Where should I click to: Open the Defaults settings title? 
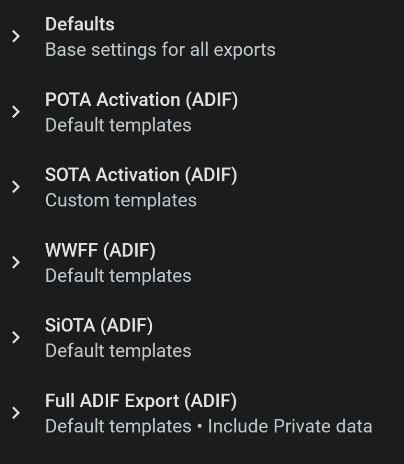[x=80, y=24]
